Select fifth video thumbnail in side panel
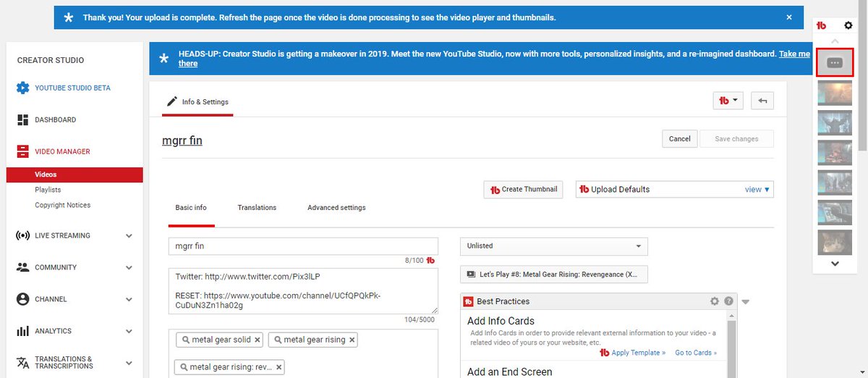The width and height of the screenshot is (868, 378). (835, 212)
